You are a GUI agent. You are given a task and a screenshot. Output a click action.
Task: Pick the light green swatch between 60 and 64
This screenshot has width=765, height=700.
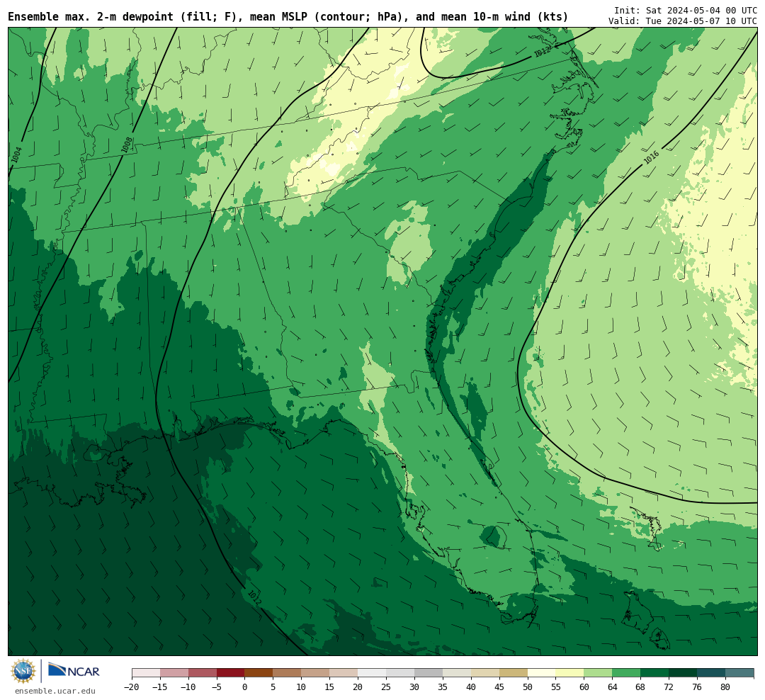(x=599, y=673)
